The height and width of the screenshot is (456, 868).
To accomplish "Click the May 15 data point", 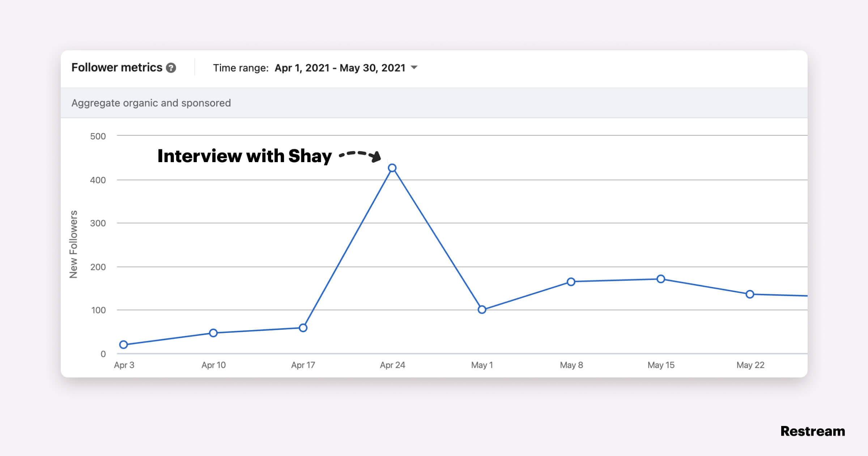I will [661, 279].
